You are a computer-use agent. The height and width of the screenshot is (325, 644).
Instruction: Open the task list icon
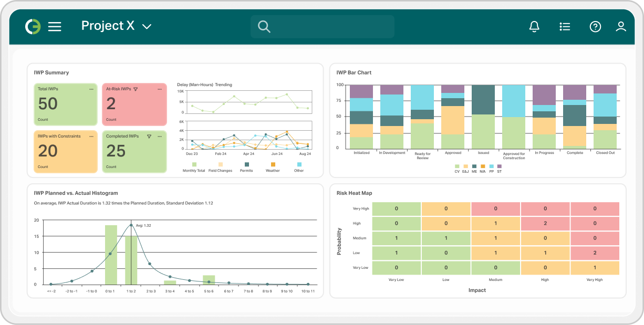click(x=565, y=26)
